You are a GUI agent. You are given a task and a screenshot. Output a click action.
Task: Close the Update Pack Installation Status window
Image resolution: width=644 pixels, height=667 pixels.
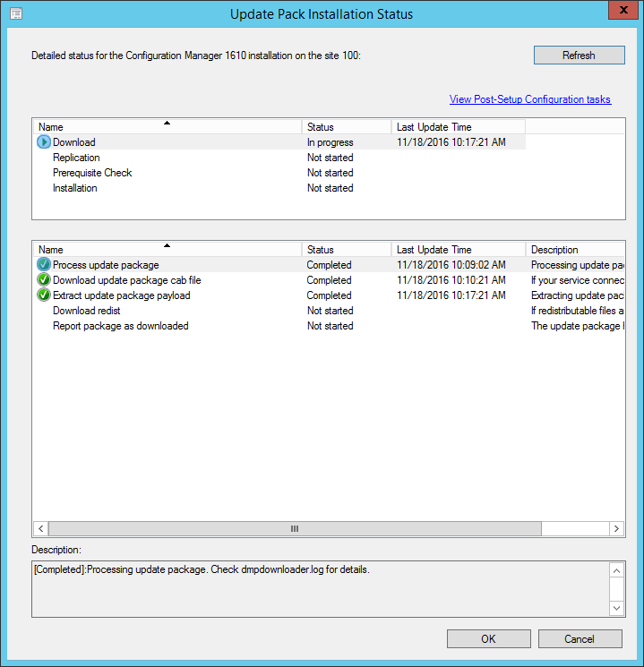[623, 10]
